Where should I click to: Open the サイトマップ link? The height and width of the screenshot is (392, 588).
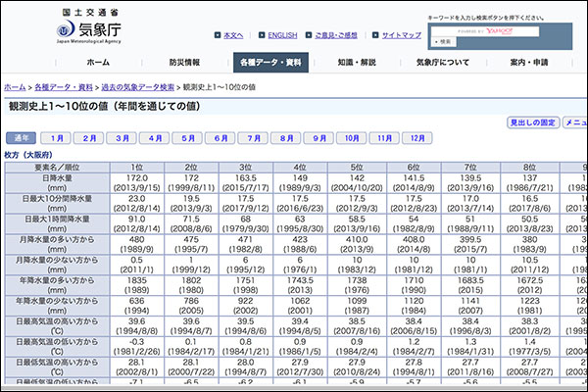point(402,35)
